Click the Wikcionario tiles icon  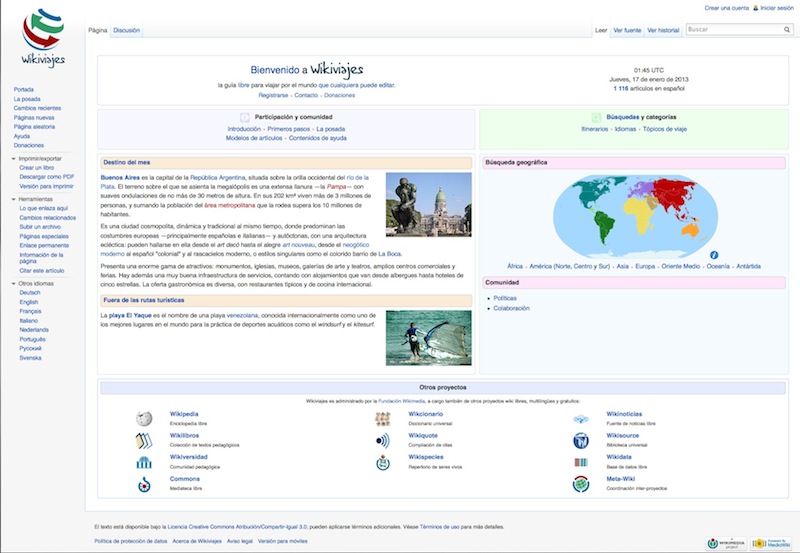(383, 419)
